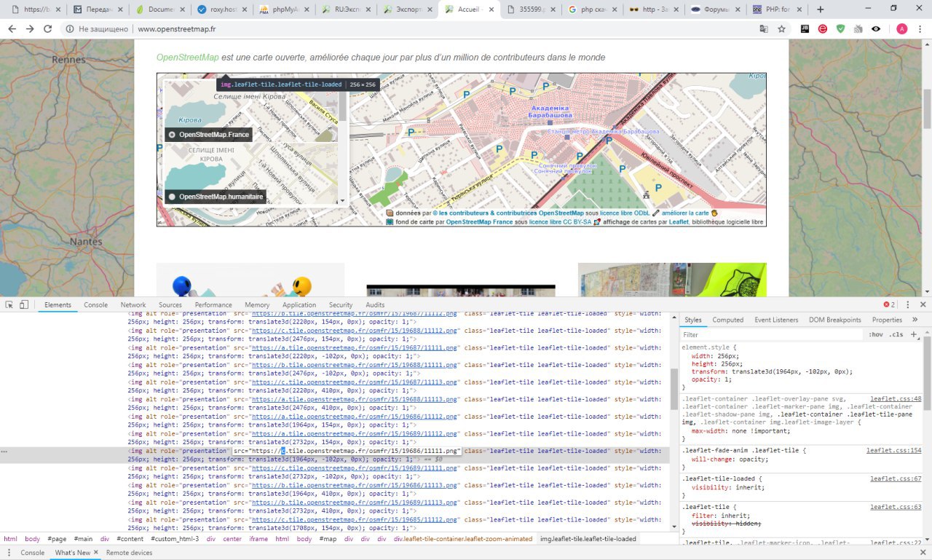Image resolution: width=932 pixels, height=560 pixels.
Task: Switch to the roxy.host browser tab
Action: 223,9
